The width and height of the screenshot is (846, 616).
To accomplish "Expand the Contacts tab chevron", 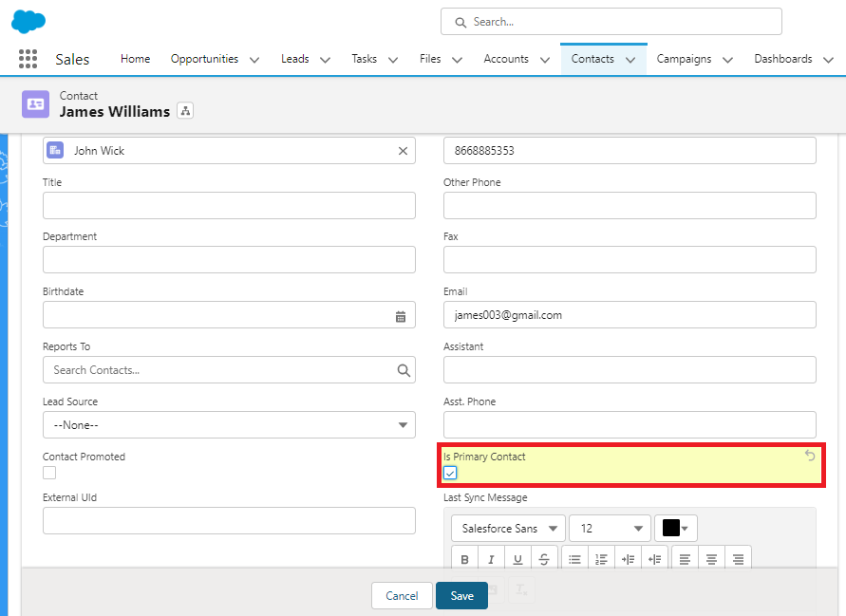I will click(630, 60).
